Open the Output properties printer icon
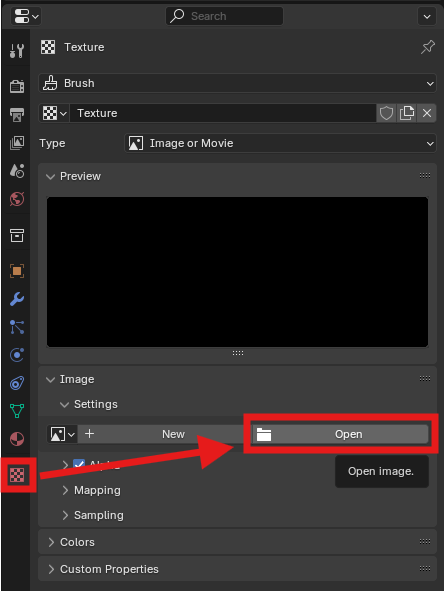The height and width of the screenshot is (591, 444). 17,115
